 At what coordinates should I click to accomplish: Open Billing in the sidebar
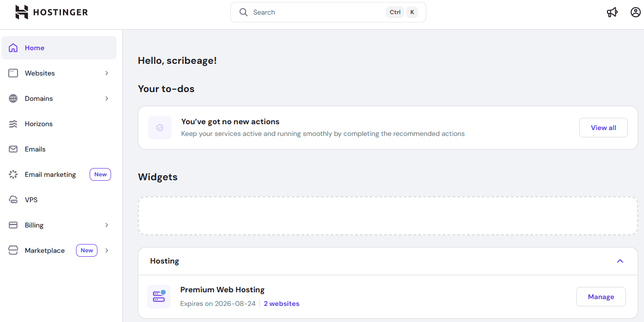tap(59, 225)
